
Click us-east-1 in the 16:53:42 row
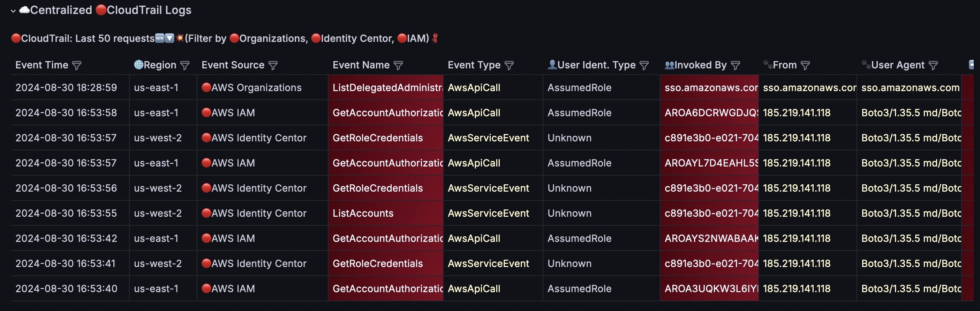coord(163,238)
